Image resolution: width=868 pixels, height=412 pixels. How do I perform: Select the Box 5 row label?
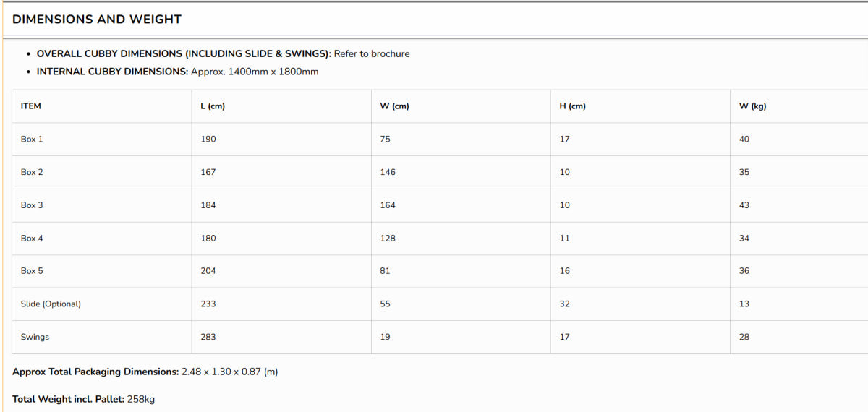pos(32,271)
